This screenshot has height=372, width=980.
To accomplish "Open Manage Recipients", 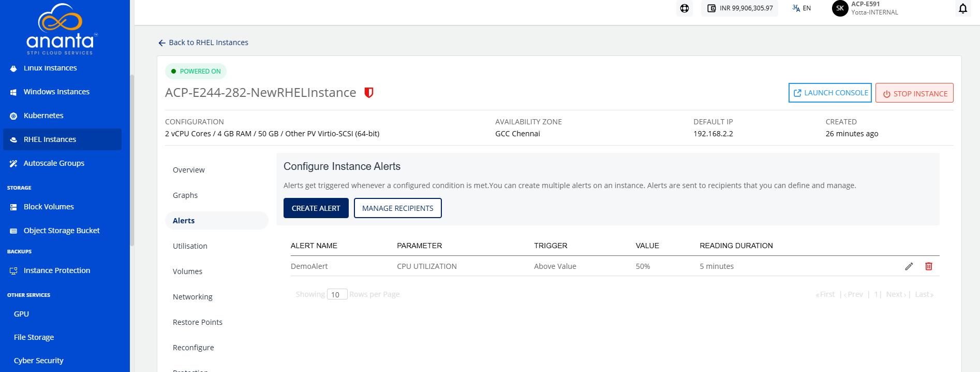I will pos(398,208).
